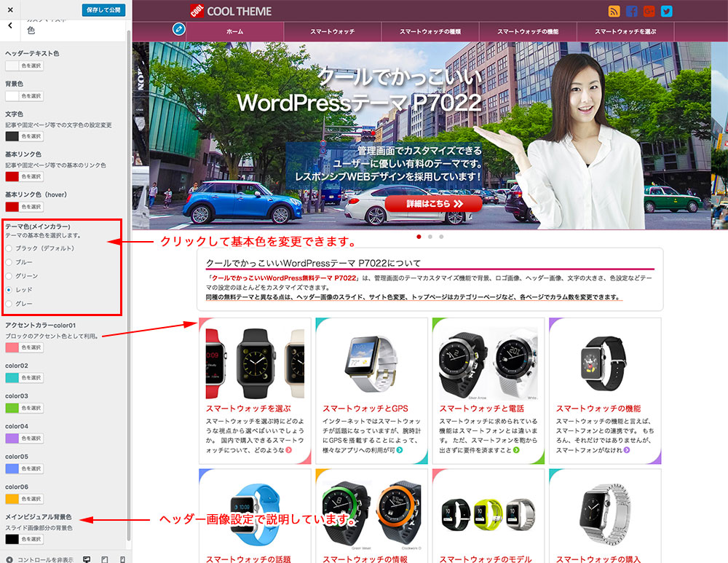
Task: Choose color for 基本リンク色（hover）swatch
Action: [12, 207]
